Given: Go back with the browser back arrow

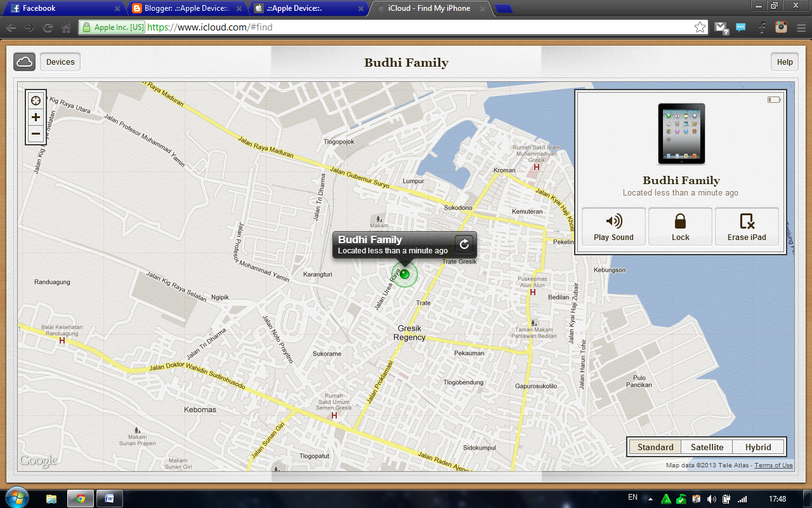Looking at the screenshot, I should 11,27.
